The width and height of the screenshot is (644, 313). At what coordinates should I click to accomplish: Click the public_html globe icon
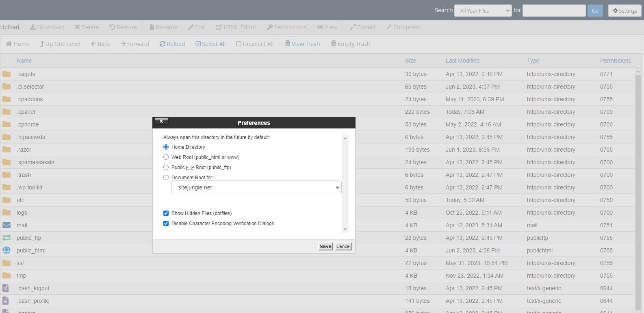(7, 250)
